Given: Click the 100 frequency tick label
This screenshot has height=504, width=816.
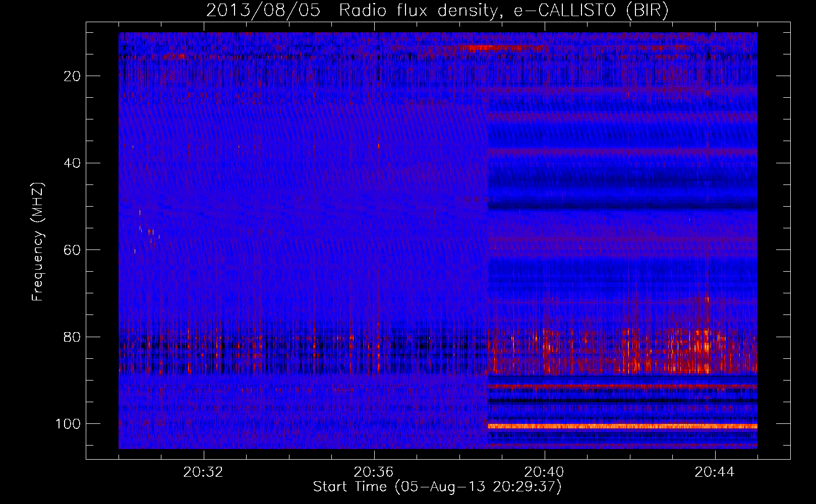Looking at the screenshot, I should [x=68, y=424].
